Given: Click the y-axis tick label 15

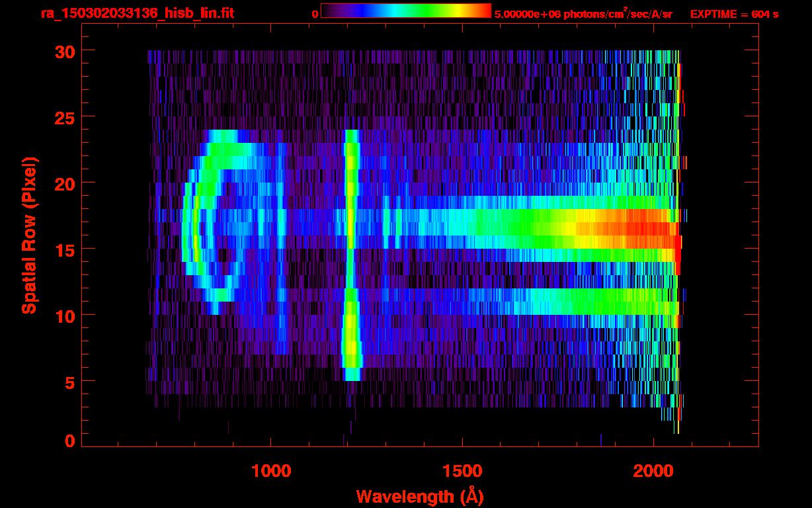Looking at the screenshot, I should (63, 249).
